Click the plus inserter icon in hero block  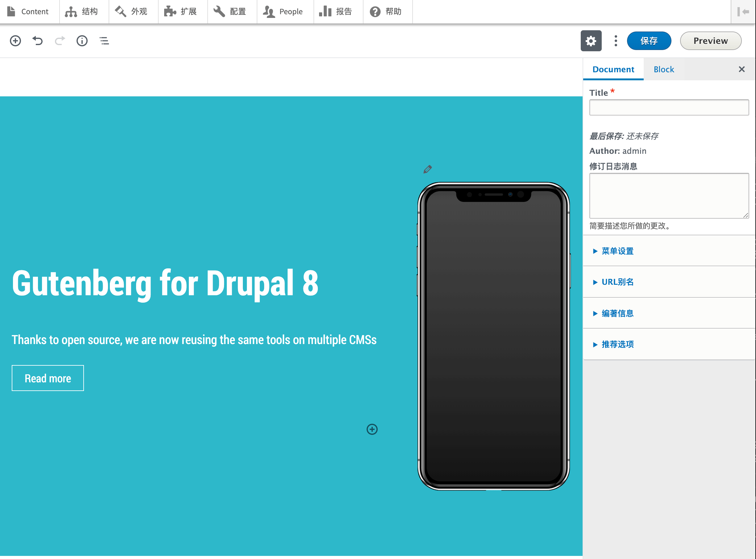pyautogui.click(x=372, y=429)
